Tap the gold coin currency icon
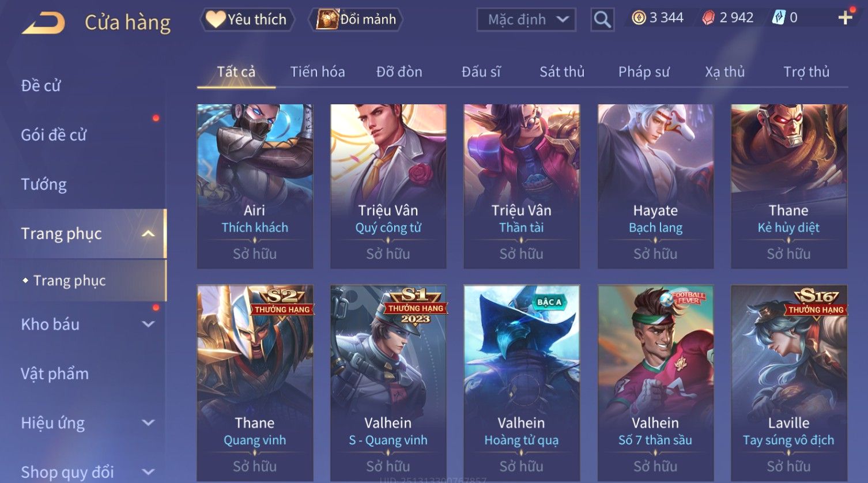Image resolution: width=868 pixels, height=483 pixels. point(639,18)
